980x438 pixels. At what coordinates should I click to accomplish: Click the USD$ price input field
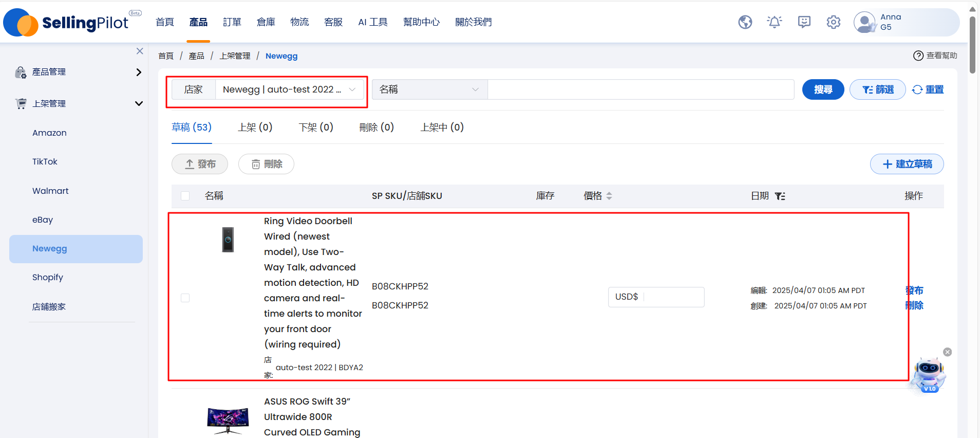[656, 297]
